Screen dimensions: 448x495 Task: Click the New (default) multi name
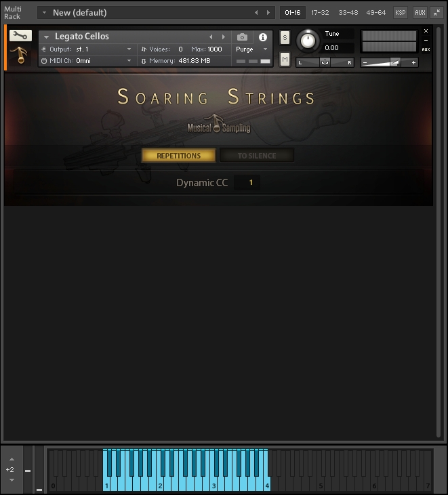[x=79, y=13]
